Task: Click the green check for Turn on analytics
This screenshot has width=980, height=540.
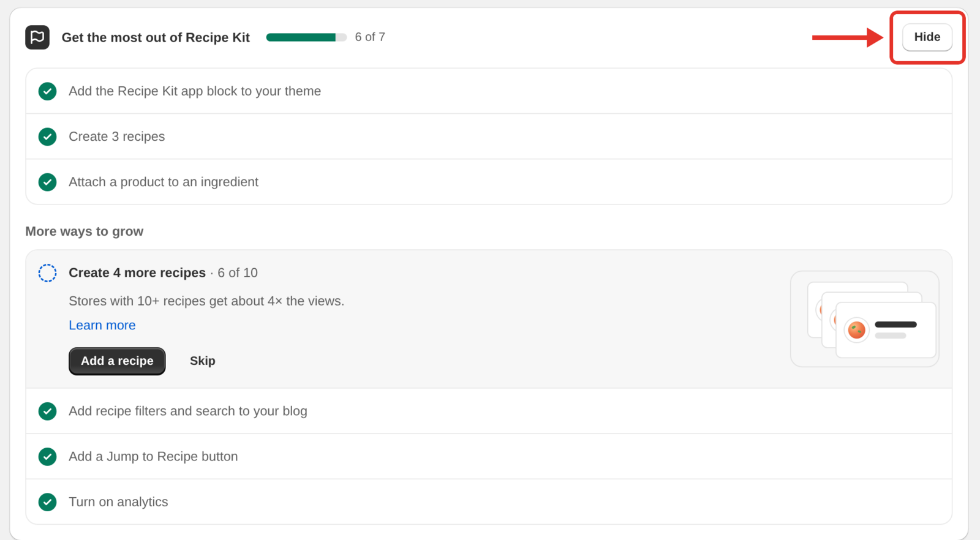Action: click(47, 502)
